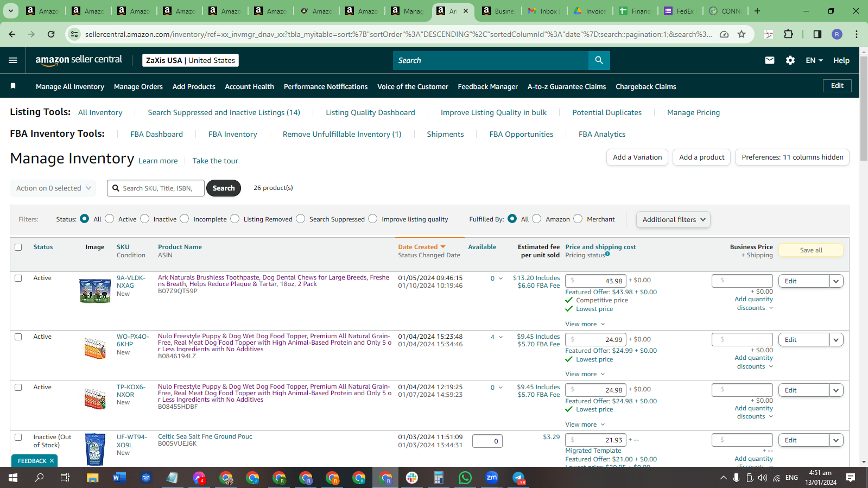868x488 pixels.
Task: Open File Explorer from the taskbar
Action: point(92,478)
